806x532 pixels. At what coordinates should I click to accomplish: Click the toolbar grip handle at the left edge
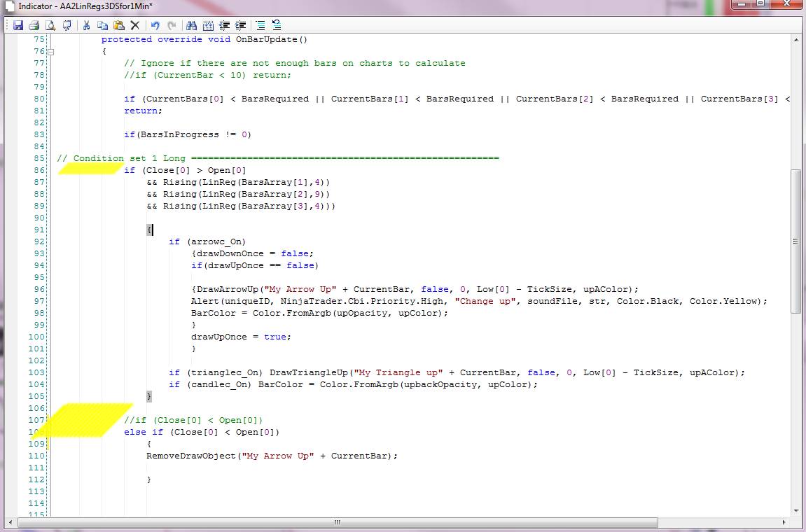pos(7,25)
